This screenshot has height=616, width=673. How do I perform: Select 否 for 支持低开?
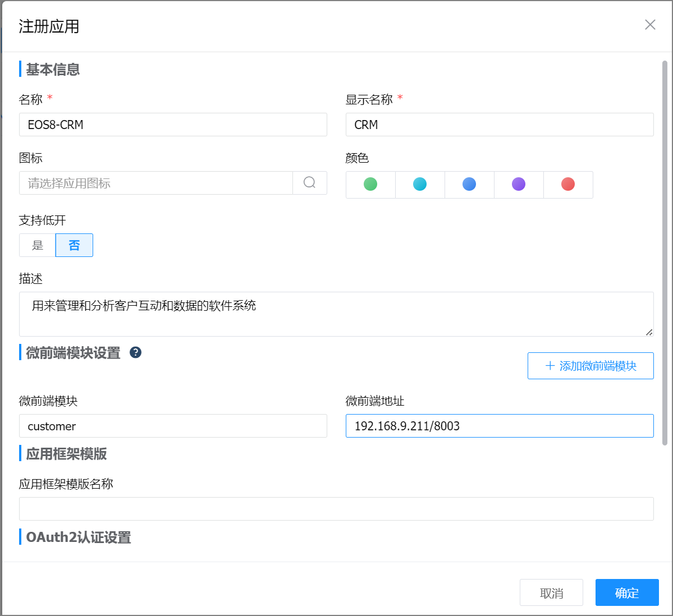click(74, 245)
